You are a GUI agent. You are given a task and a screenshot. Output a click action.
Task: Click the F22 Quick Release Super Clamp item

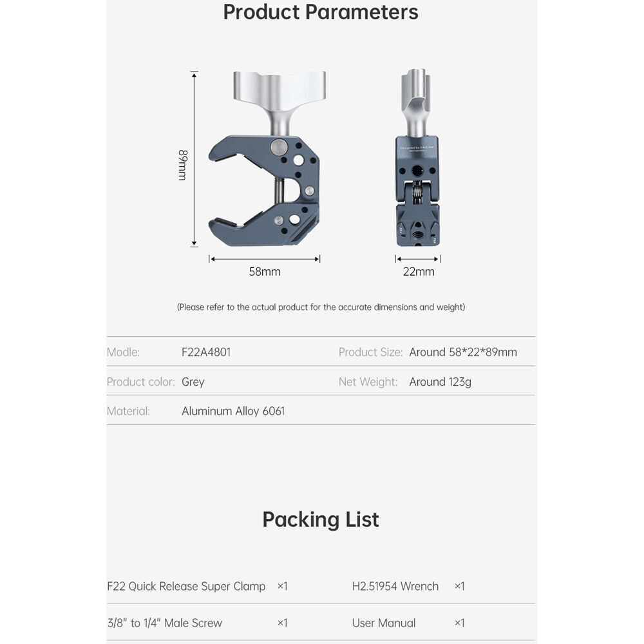pyautogui.click(x=186, y=586)
